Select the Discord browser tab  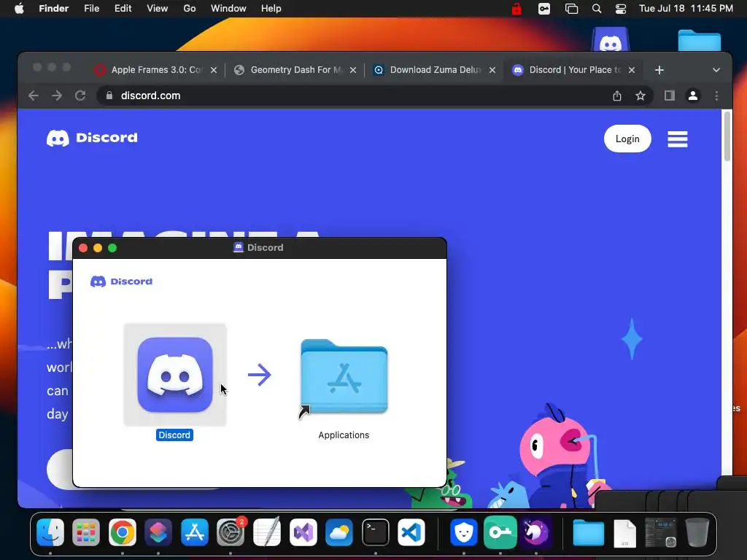573,70
